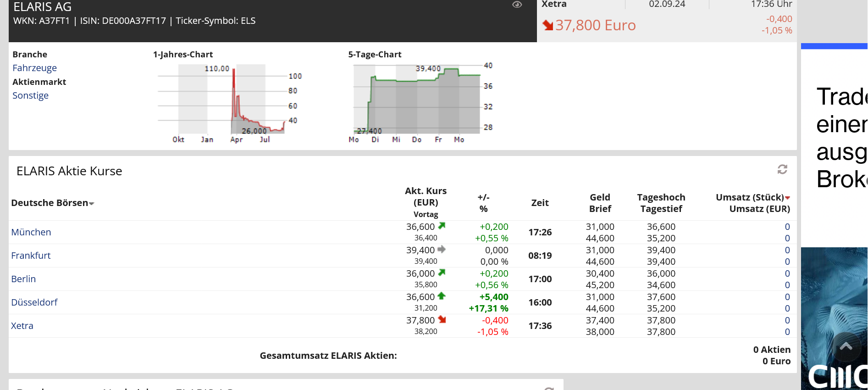Click the green up arrow in Düsseldorf row
This screenshot has height=390, width=868.
pyautogui.click(x=442, y=296)
